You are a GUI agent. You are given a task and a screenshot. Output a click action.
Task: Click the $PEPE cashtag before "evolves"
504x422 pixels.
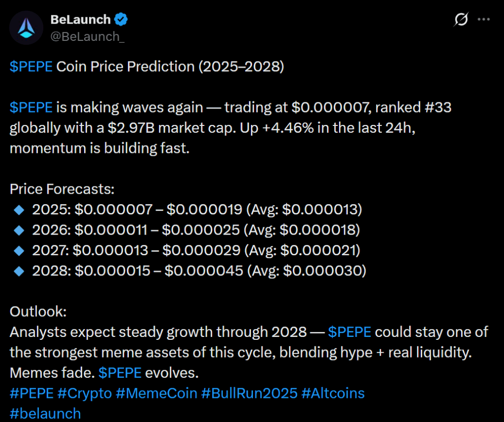tap(120, 373)
